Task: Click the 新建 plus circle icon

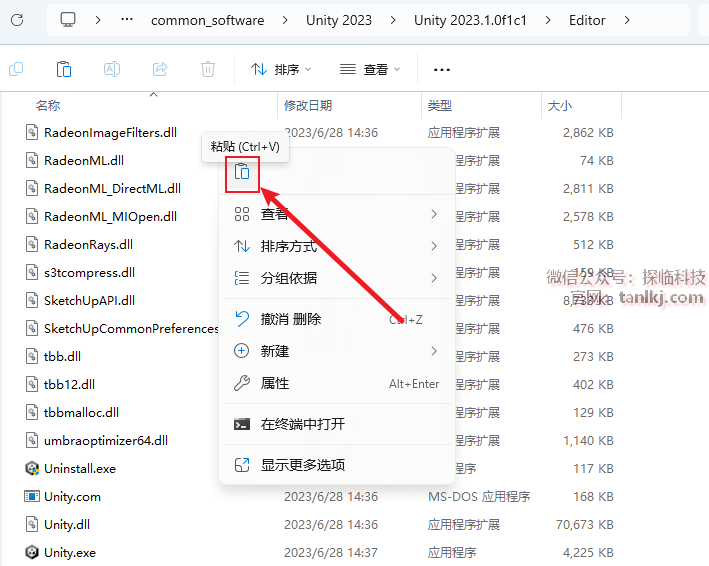Action: tap(241, 351)
